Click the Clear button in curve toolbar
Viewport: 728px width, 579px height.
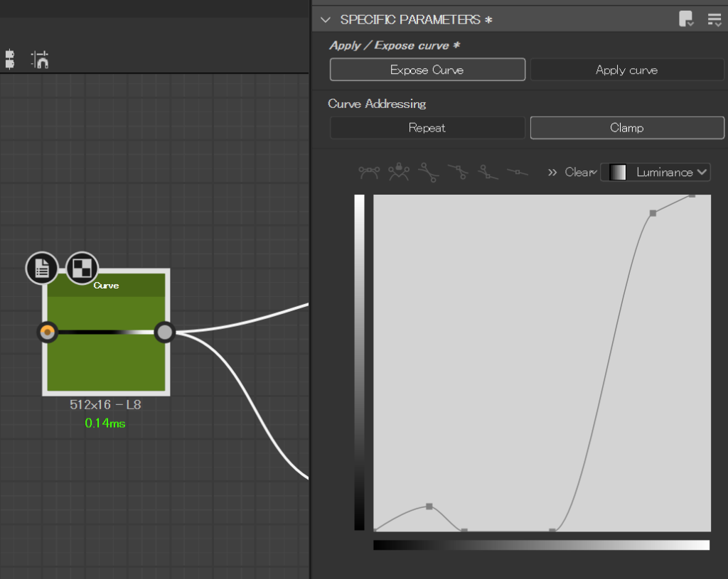pyautogui.click(x=579, y=172)
